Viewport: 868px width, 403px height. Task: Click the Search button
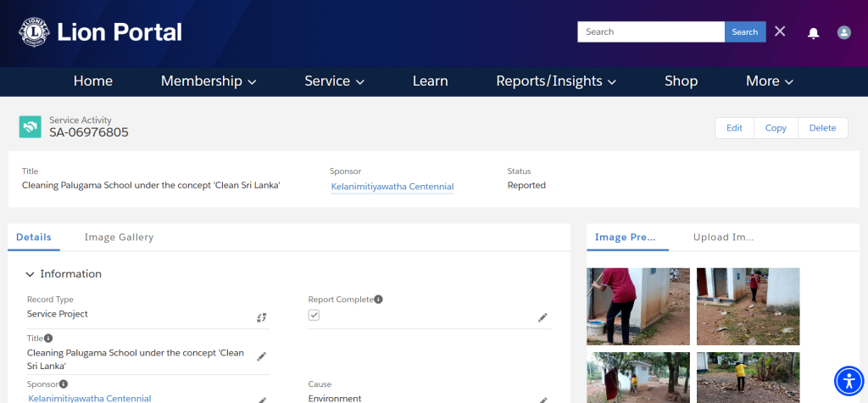[745, 32]
